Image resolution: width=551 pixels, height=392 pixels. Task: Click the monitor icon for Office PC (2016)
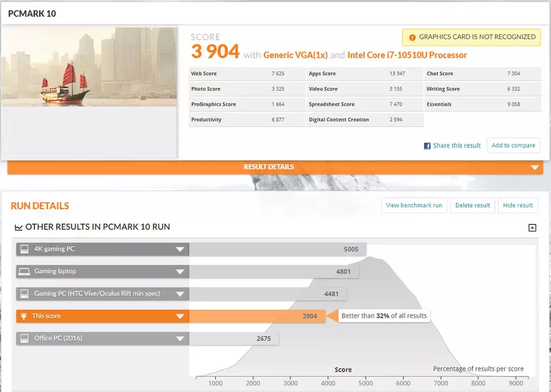(x=24, y=338)
